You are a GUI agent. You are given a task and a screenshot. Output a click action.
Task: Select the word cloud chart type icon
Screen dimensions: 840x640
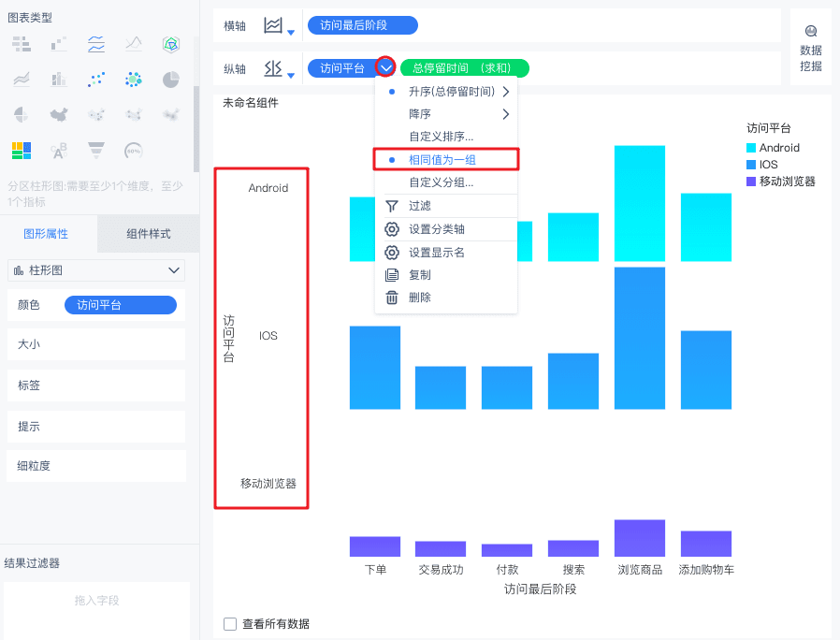pos(59,151)
